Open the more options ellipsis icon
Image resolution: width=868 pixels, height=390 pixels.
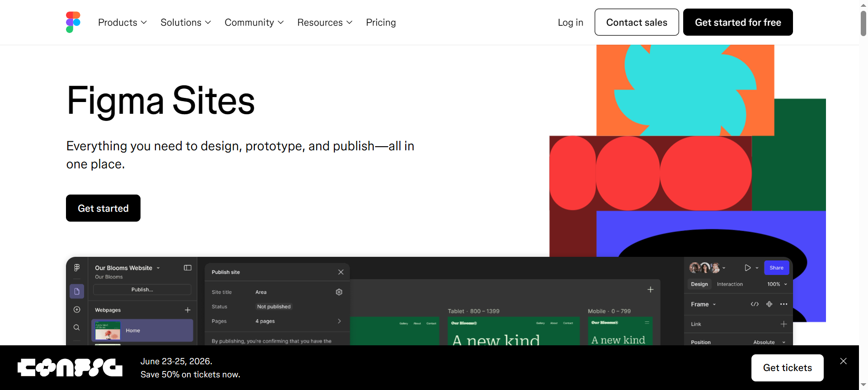(x=784, y=304)
